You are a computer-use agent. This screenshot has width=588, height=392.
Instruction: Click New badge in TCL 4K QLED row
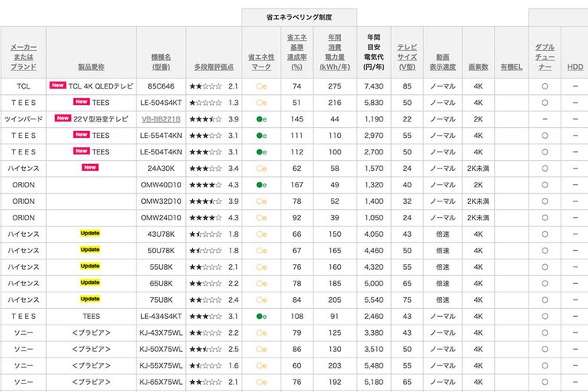58,85
